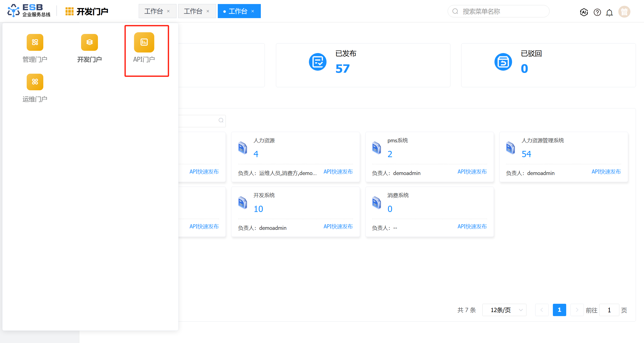Open the help question mark icon
Screen dimensions: 644x343
point(597,12)
